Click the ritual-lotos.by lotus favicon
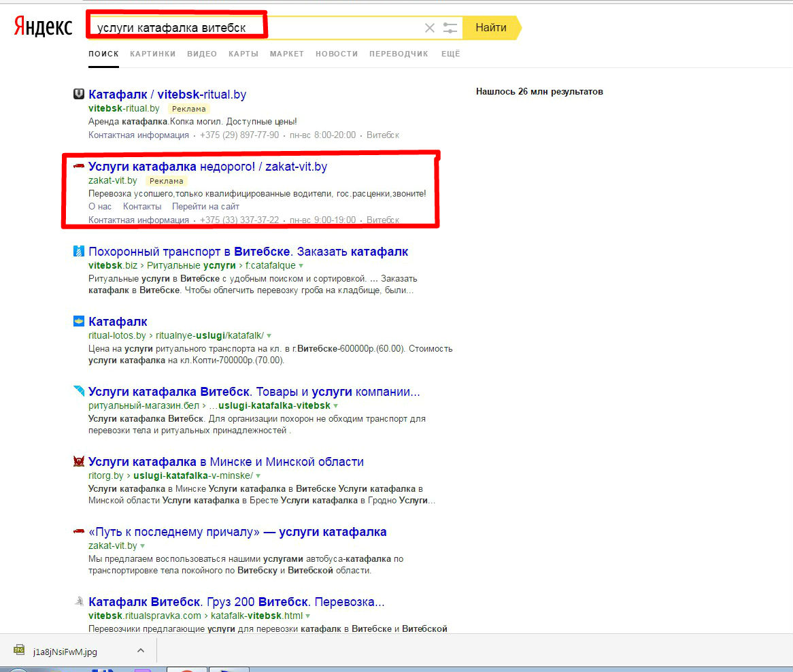The height and width of the screenshot is (672, 793). (x=78, y=320)
